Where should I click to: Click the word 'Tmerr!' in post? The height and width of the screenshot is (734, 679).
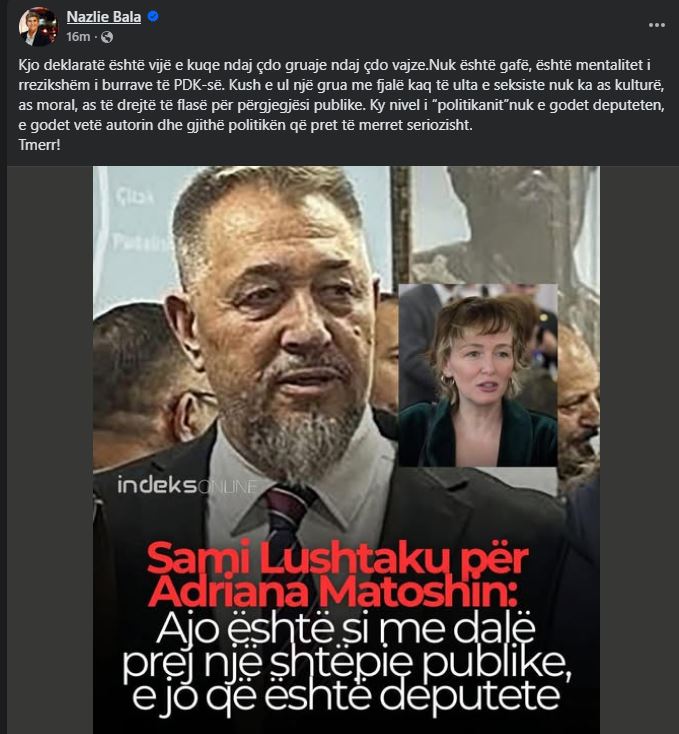40,145
